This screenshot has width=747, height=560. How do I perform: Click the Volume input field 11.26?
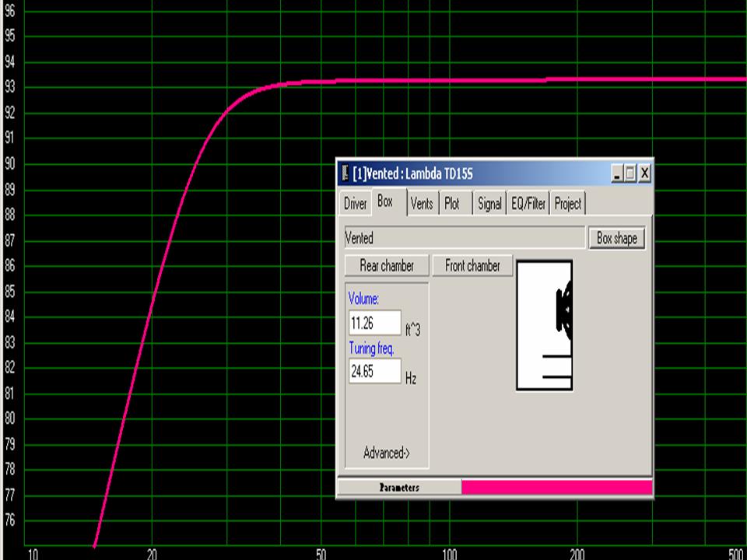click(375, 324)
